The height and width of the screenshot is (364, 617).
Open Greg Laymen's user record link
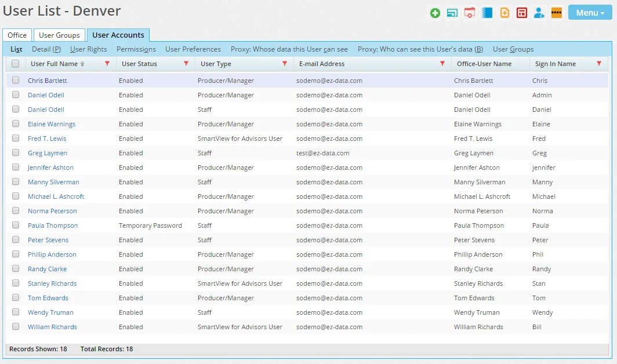coord(48,153)
